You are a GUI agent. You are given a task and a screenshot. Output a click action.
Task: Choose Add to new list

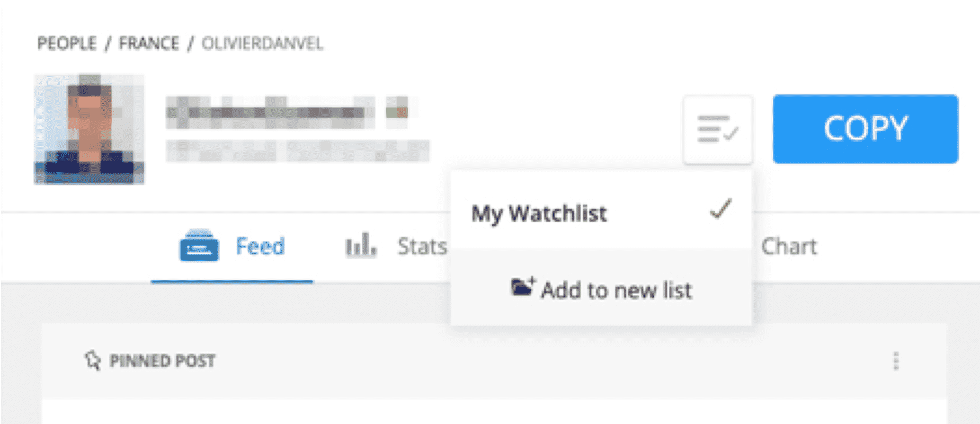point(601,288)
